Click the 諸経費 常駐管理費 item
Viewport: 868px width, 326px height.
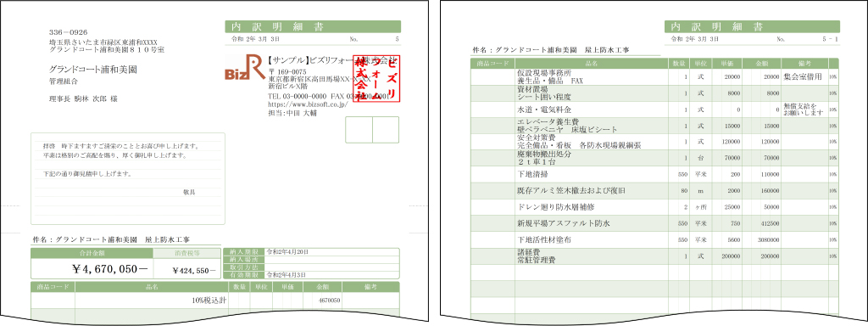537,256
